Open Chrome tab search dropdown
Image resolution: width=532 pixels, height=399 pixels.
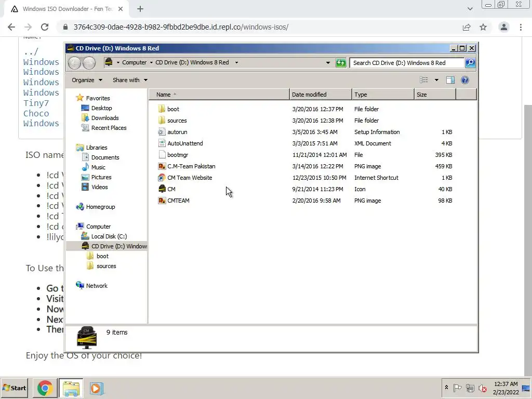point(470,9)
